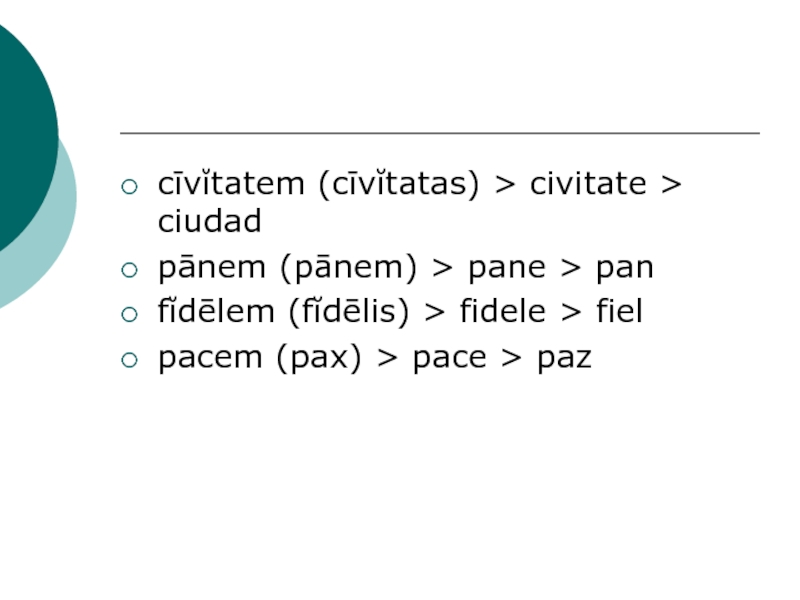Select the dark teal circle shape
800x600 pixels.
pos(15,130)
